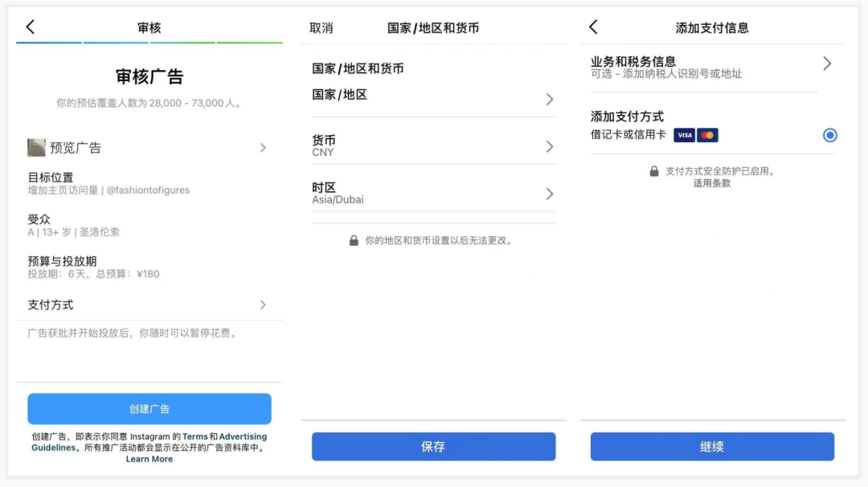Image resolution: width=868 pixels, height=487 pixels.
Task: Open the Advertising Guidelines link
Action: pyautogui.click(x=149, y=442)
